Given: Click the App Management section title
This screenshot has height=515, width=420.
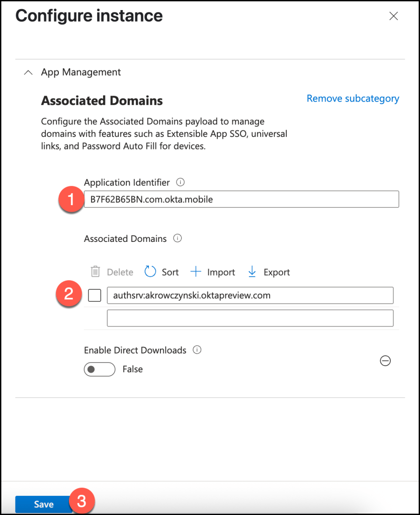Looking at the screenshot, I should [81, 72].
